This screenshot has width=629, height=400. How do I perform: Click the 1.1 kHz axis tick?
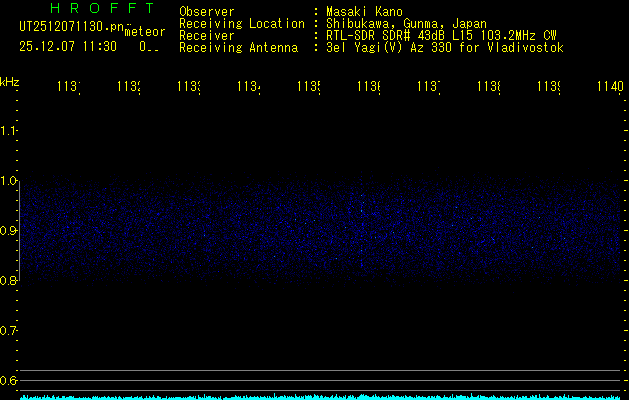click(x=9, y=130)
